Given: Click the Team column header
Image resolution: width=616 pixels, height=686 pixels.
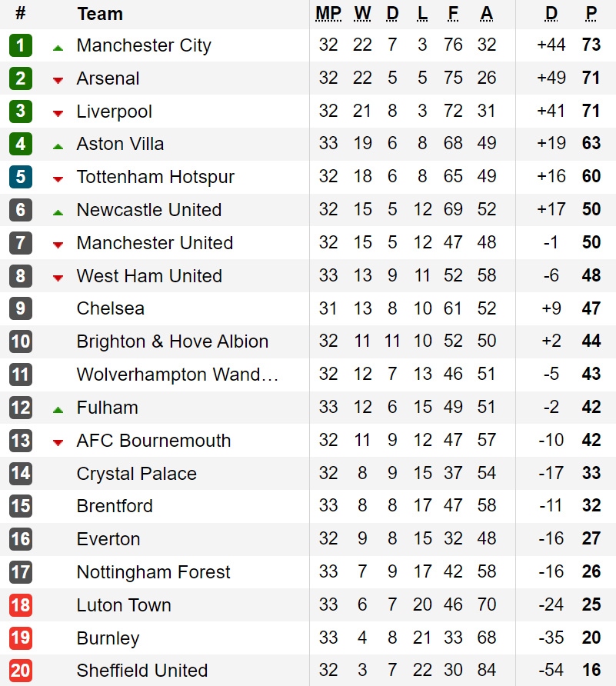Looking at the screenshot, I should [100, 14].
